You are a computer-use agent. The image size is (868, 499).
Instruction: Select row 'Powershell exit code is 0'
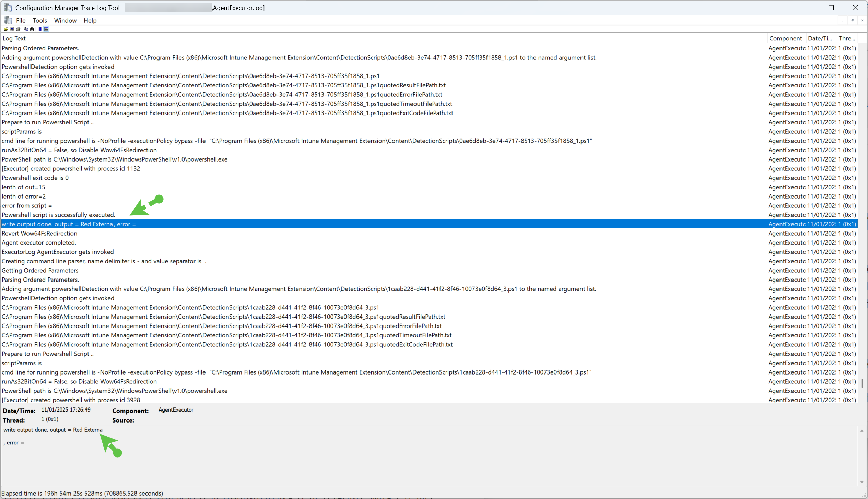(429, 178)
